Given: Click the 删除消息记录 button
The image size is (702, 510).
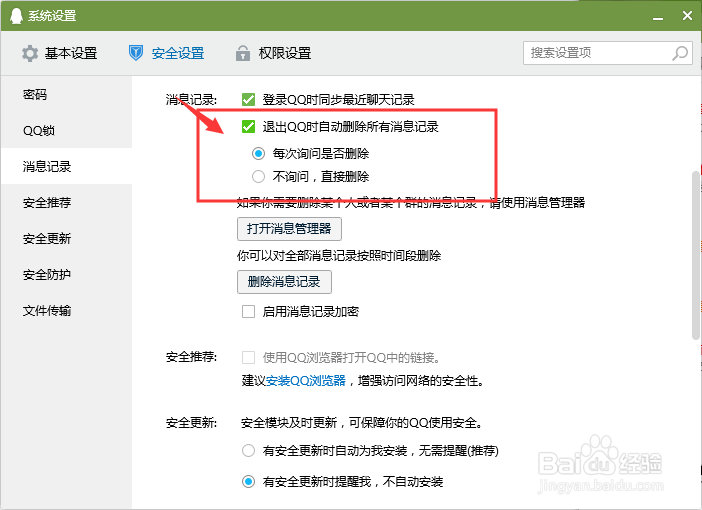Looking at the screenshot, I should 284,282.
